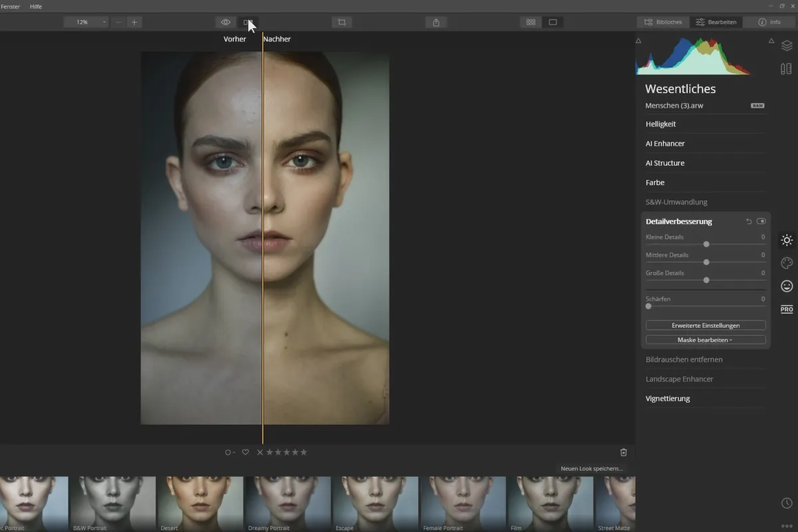Switch to gallery grid view

531,22
